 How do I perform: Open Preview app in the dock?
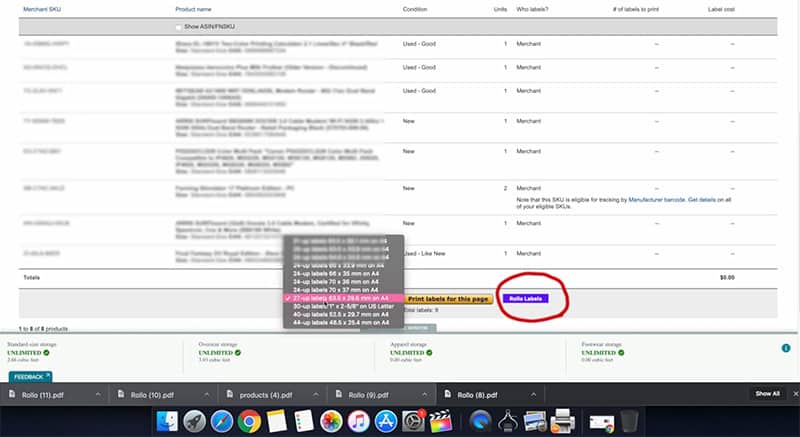click(x=535, y=422)
